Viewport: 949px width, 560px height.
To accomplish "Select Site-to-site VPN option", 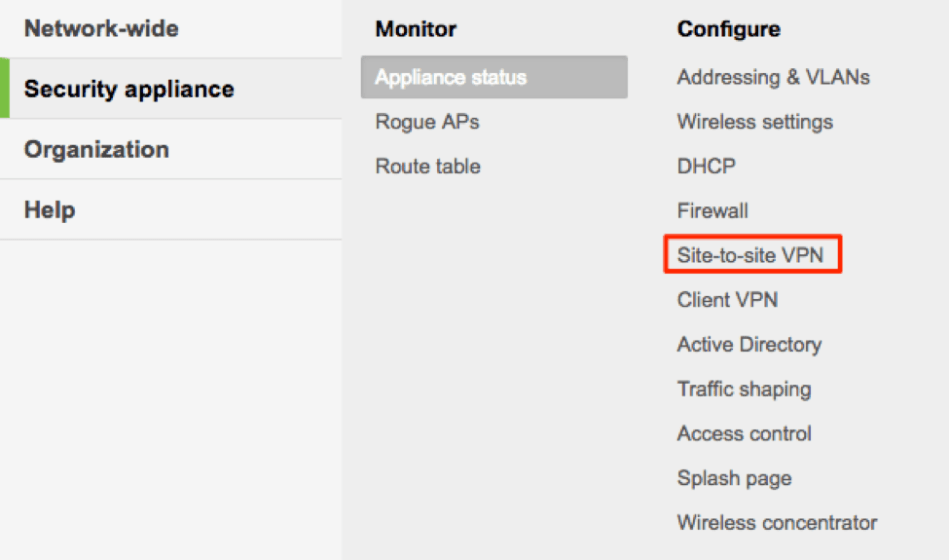I will click(750, 255).
